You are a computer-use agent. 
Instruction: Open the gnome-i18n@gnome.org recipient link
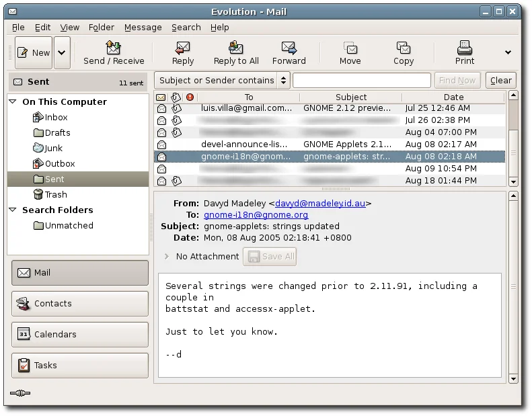tap(256, 215)
